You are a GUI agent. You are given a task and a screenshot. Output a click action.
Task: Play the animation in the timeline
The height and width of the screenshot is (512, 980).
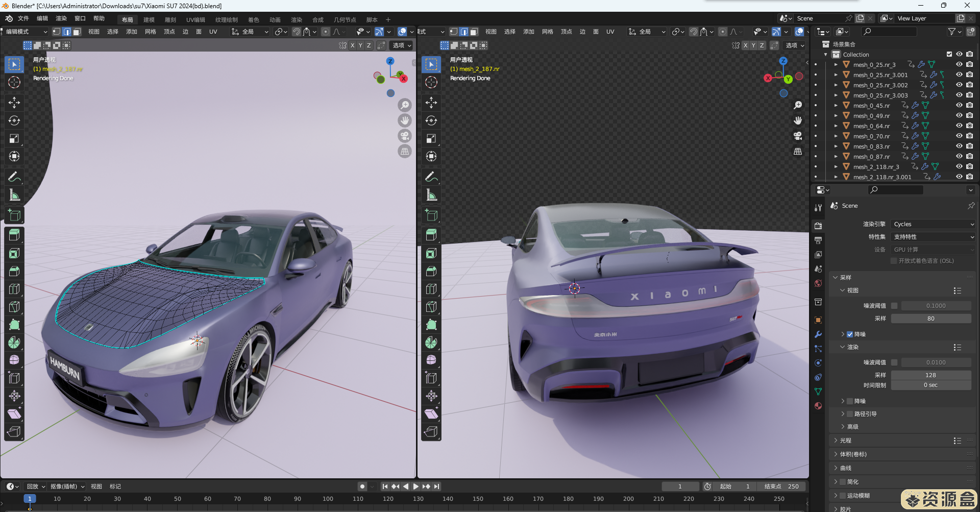click(x=415, y=486)
